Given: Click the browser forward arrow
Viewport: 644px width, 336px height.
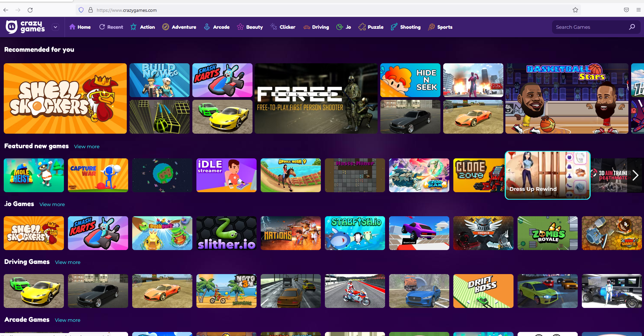Looking at the screenshot, I should (x=18, y=10).
